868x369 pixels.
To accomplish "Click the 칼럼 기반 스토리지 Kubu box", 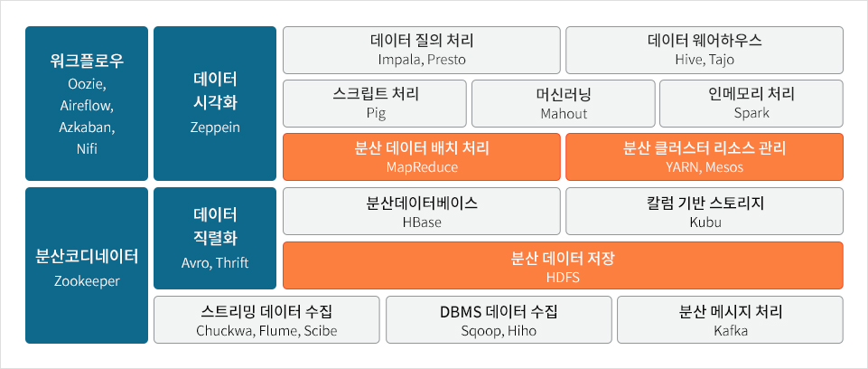I will click(x=705, y=211).
